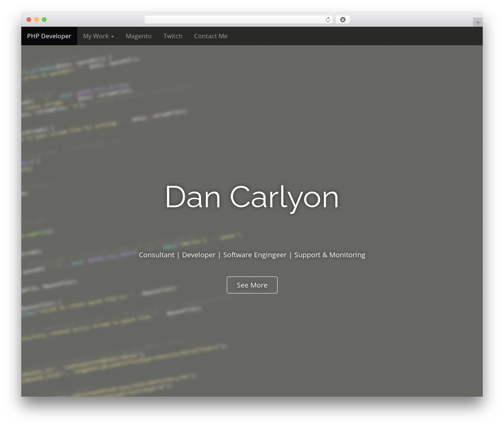Go to the Magento menu item
This screenshot has height=427, width=504.
[139, 36]
